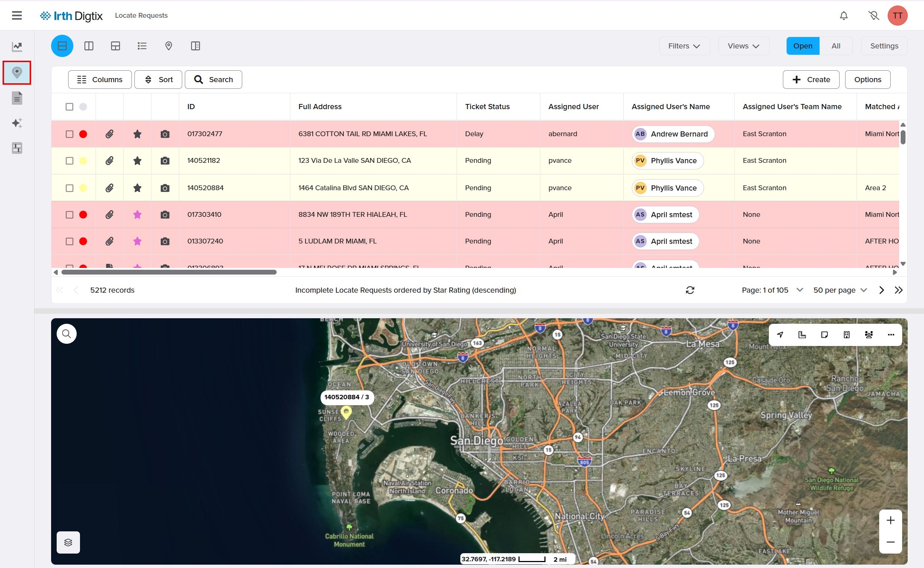Toggle the select-all header checkbox
Viewport: 924px width, 568px height.
pyautogui.click(x=70, y=107)
